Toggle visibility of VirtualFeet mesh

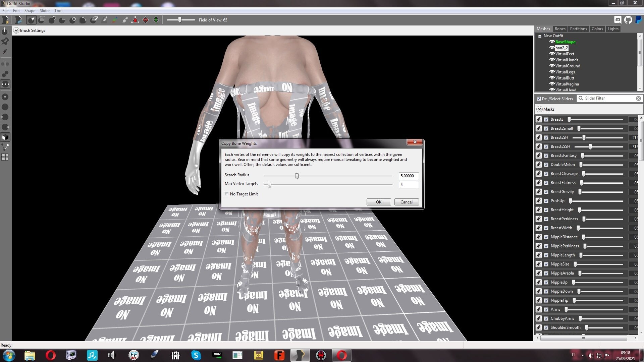pyautogui.click(x=552, y=54)
